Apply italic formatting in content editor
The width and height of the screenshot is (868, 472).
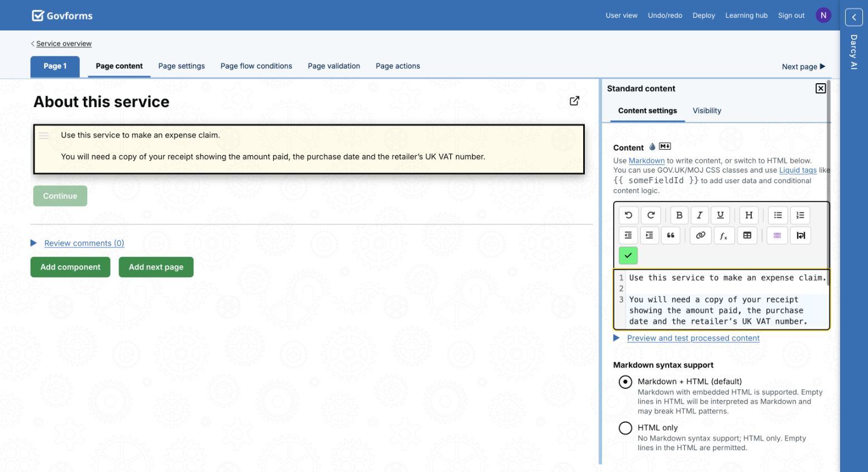[x=700, y=215]
